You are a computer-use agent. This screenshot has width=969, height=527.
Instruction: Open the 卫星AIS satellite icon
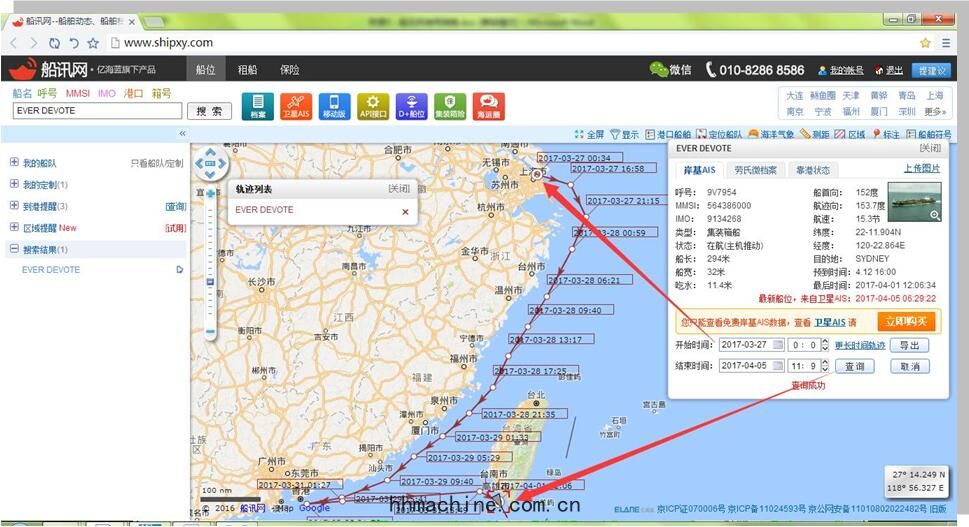pyautogui.click(x=295, y=106)
